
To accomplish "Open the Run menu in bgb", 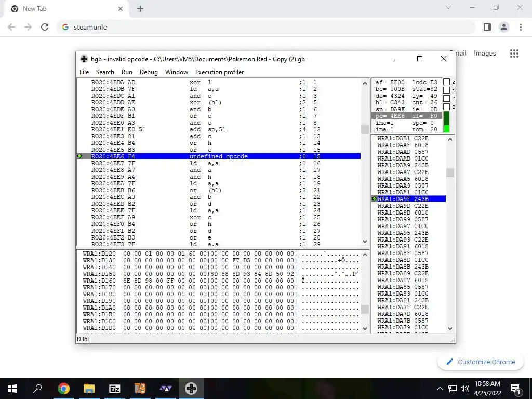I will click(127, 72).
